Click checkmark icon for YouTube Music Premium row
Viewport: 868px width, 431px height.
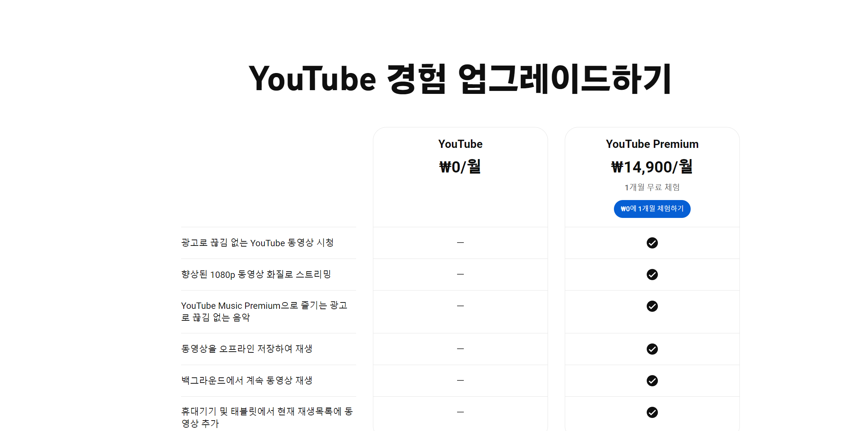coord(652,306)
